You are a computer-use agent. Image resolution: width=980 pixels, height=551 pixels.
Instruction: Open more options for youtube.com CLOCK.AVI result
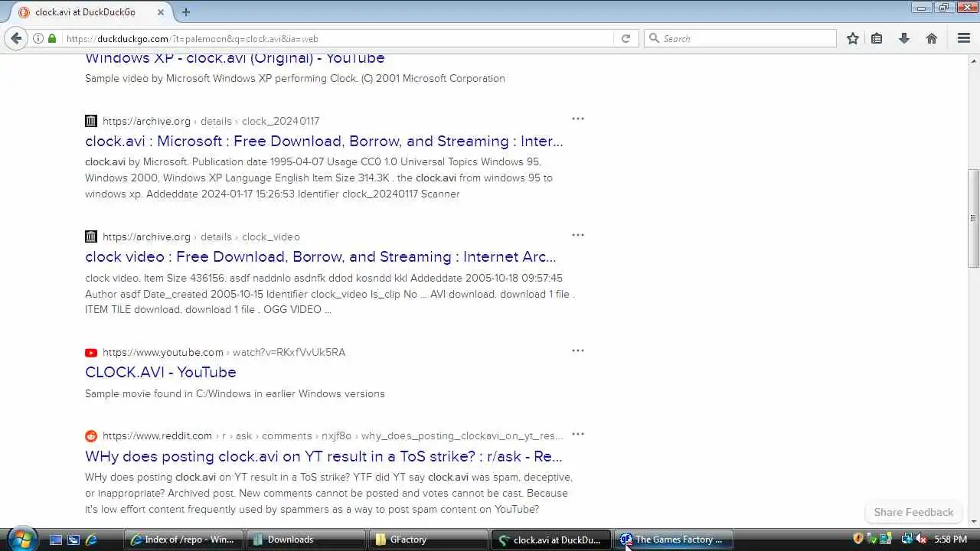point(578,350)
